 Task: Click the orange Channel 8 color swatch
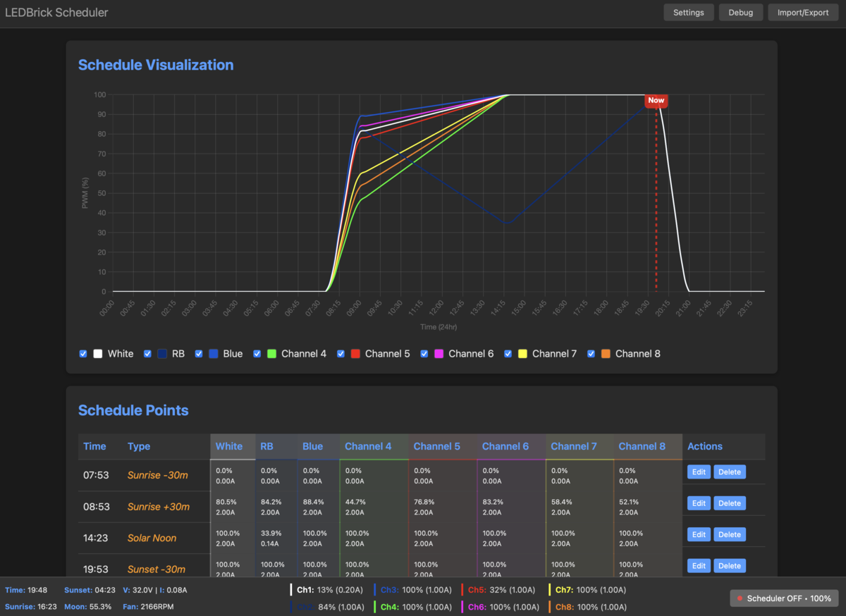click(x=606, y=354)
